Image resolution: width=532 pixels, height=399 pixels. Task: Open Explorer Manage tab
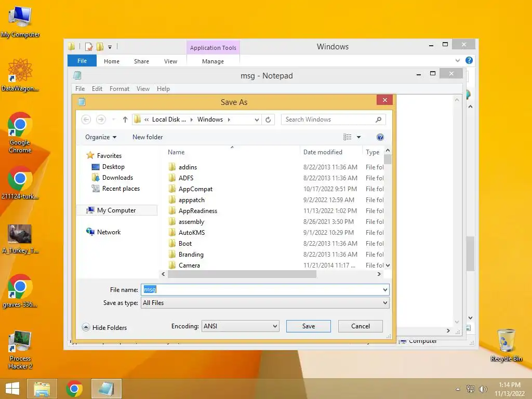point(212,61)
